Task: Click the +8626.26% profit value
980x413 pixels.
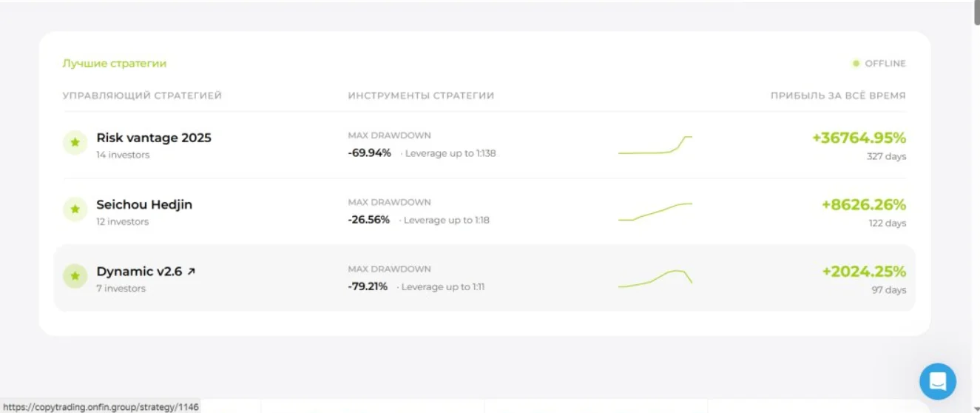Action: point(864,204)
